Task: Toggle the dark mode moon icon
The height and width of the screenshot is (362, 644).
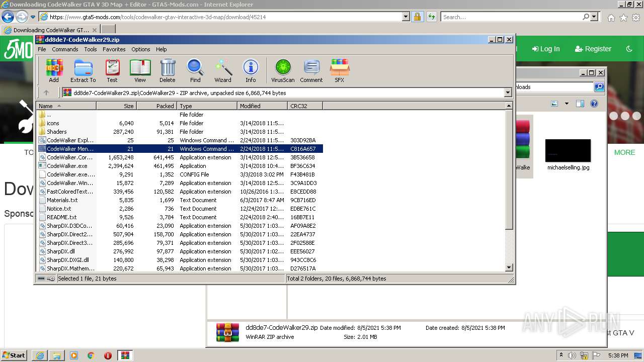Action: (x=629, y=49)
